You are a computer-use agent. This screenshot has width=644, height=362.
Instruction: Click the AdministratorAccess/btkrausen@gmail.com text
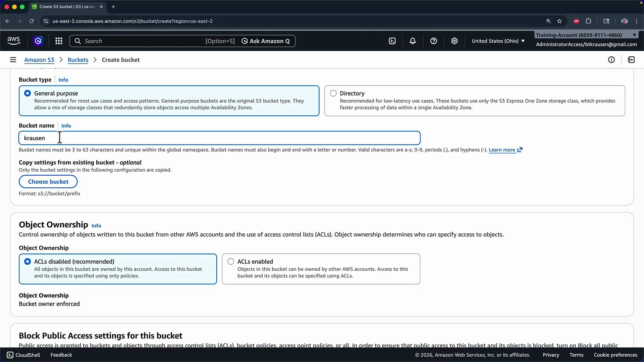[x=586, y=44]
